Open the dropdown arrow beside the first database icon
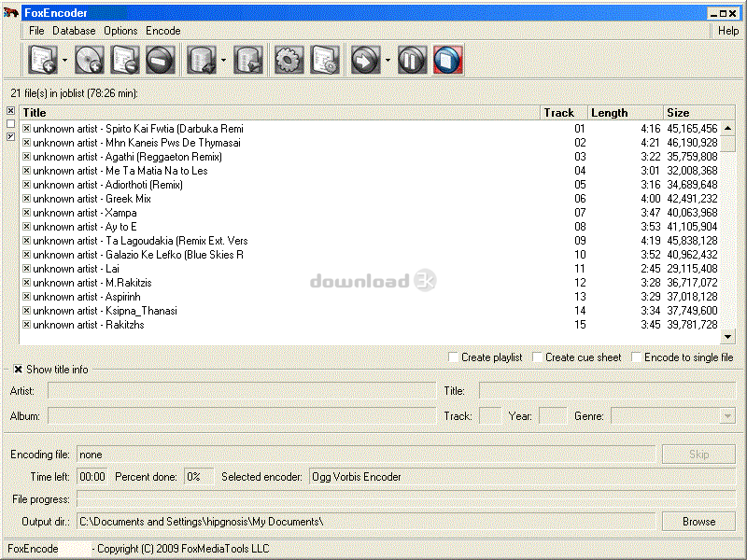The width and height of the screenshot is (747, 560). pyautogui.click(x=223, y=61)
